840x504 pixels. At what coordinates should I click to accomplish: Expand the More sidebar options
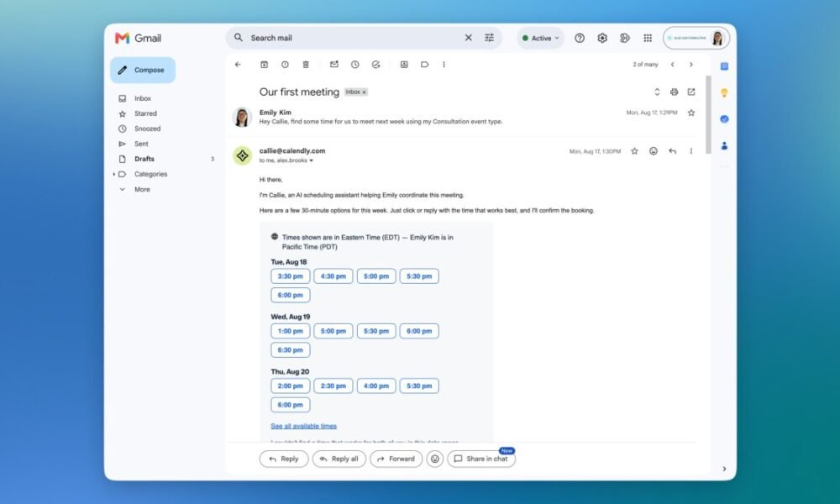[142, 190]
